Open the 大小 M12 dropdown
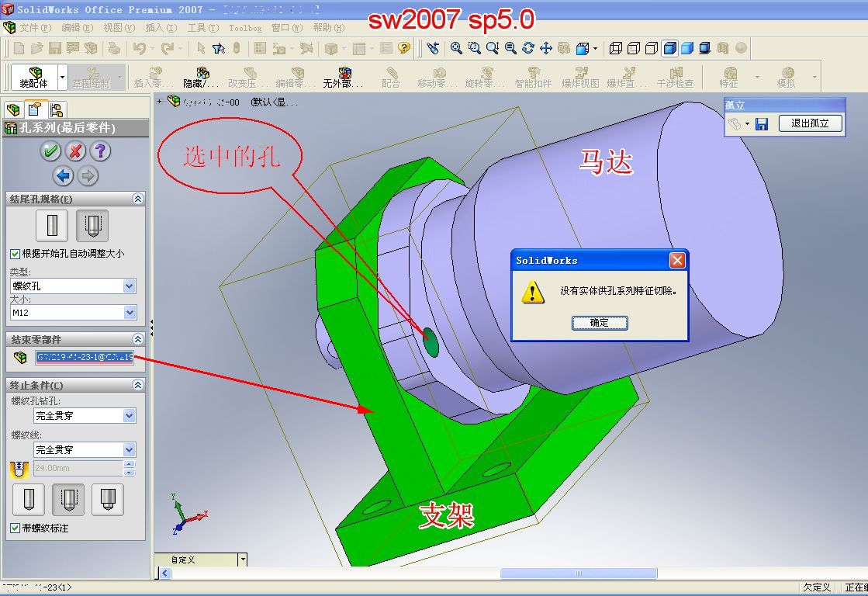Image resolution: width=868 pixels, height=596 pixels. pyautogui.click(x=129, y=313)
